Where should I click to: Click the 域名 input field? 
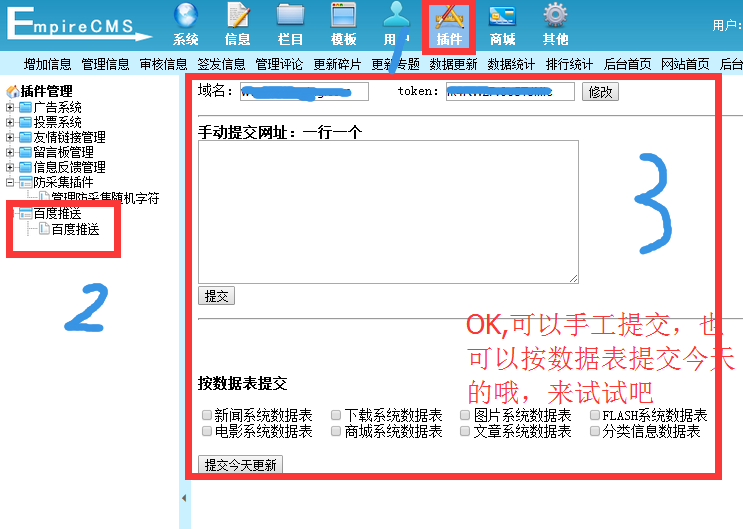[x=304, y=91]
